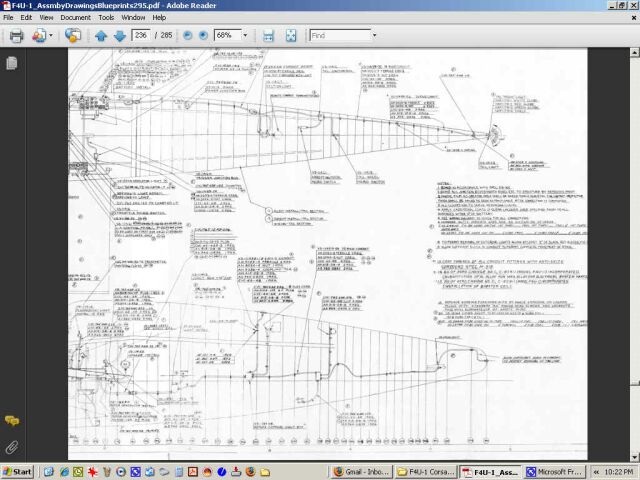Click the download arrow quick launch icon
This screenshot has height=480, width=640.
click(x=236, y=472)
